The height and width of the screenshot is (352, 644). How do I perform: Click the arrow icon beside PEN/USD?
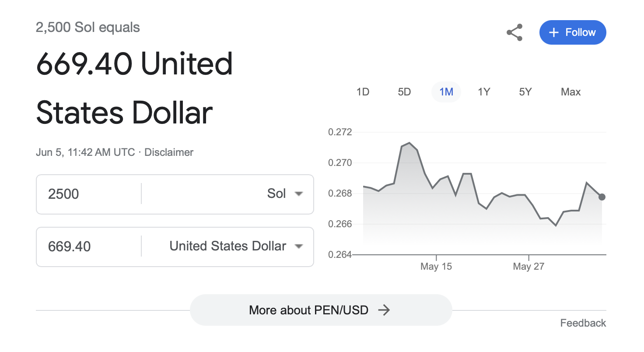(x=384, y=310)
